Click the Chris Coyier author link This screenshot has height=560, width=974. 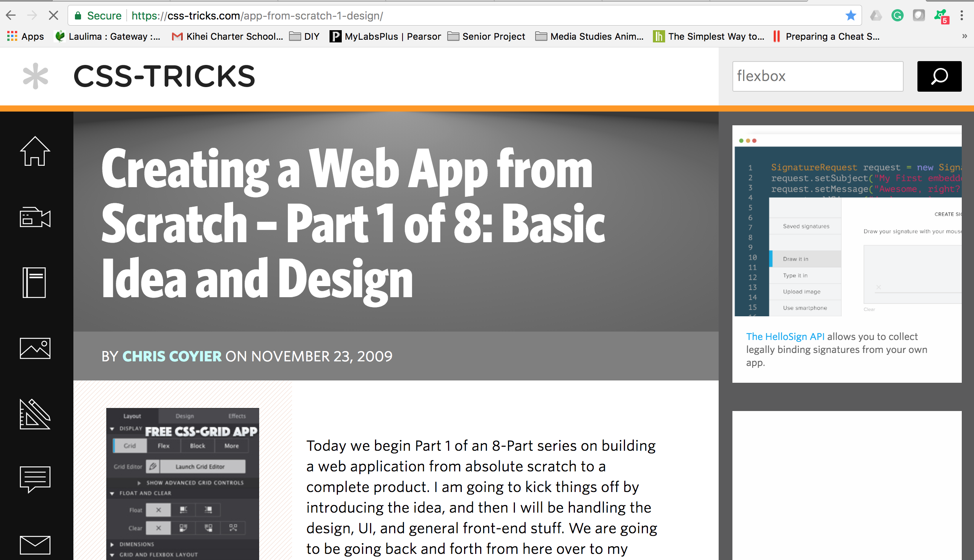172,356
